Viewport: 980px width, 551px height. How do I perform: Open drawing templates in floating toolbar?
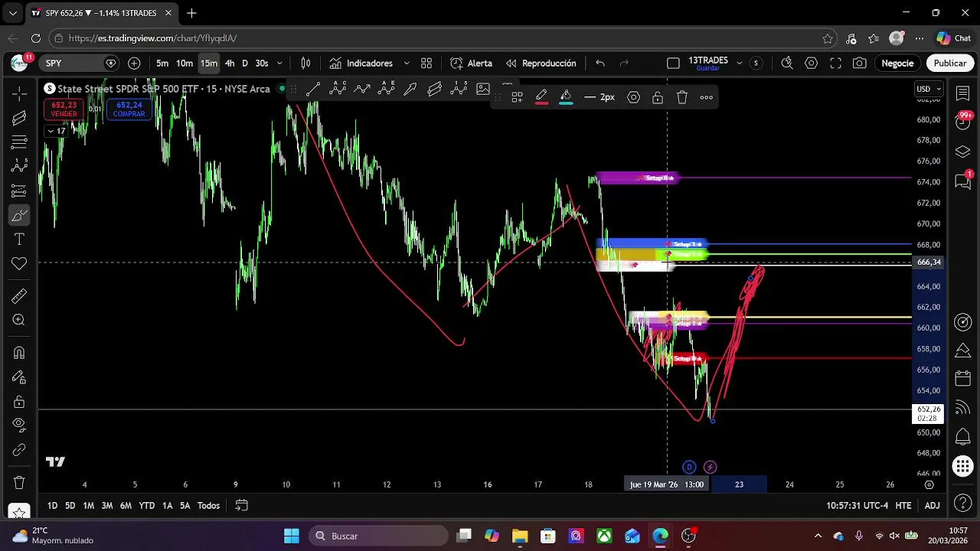coord(518,97)
